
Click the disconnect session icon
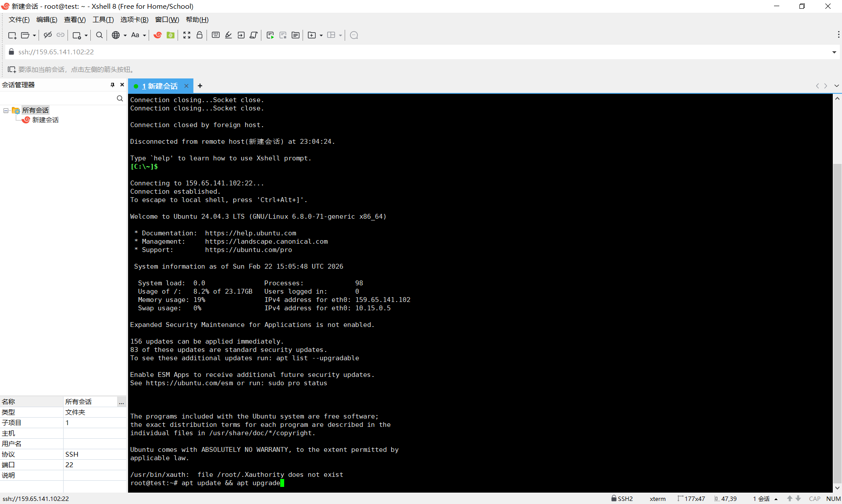pos(48,35)
